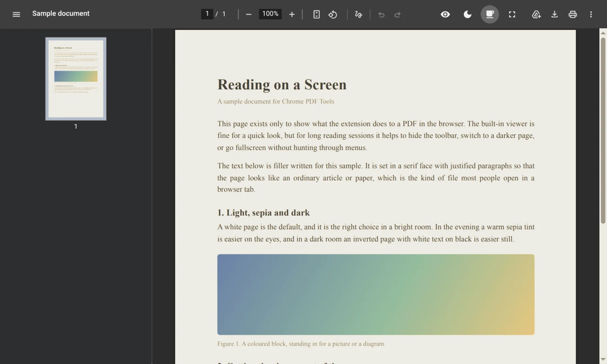Zoom out with the minus button
The image size is (607, 364).
pyautogui.click(x=249, y=14)
